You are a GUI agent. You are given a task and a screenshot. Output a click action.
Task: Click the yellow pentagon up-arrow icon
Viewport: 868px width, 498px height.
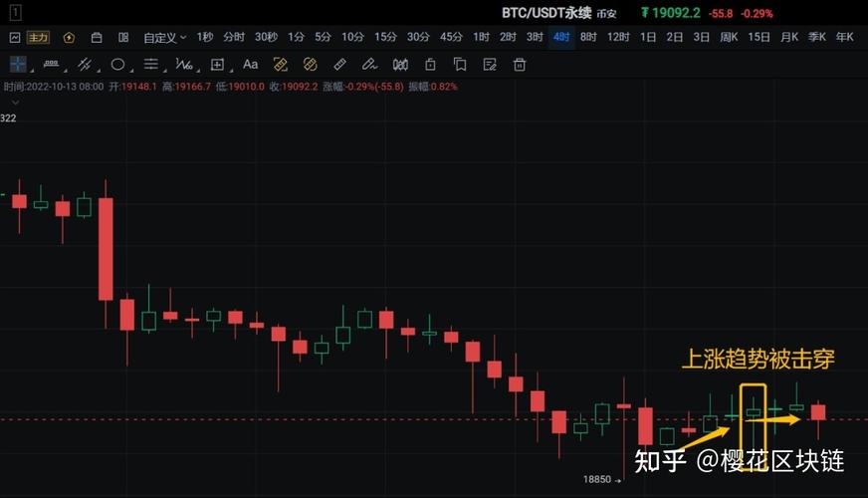tap(69, 37)
